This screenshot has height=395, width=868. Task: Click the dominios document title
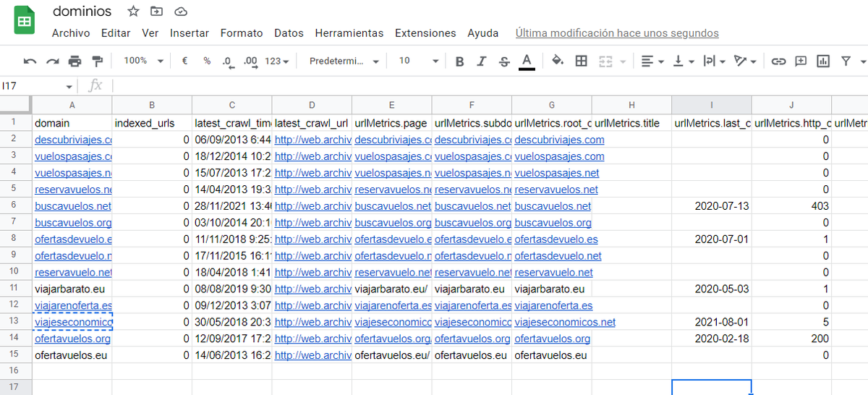pyautogui.click(x=82, y=12)
